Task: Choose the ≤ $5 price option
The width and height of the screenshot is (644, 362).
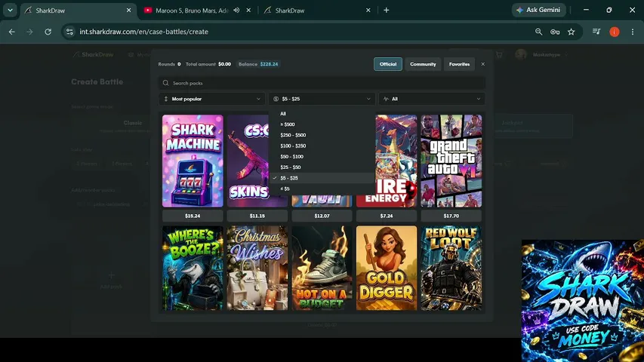Action: click(322, 189)
